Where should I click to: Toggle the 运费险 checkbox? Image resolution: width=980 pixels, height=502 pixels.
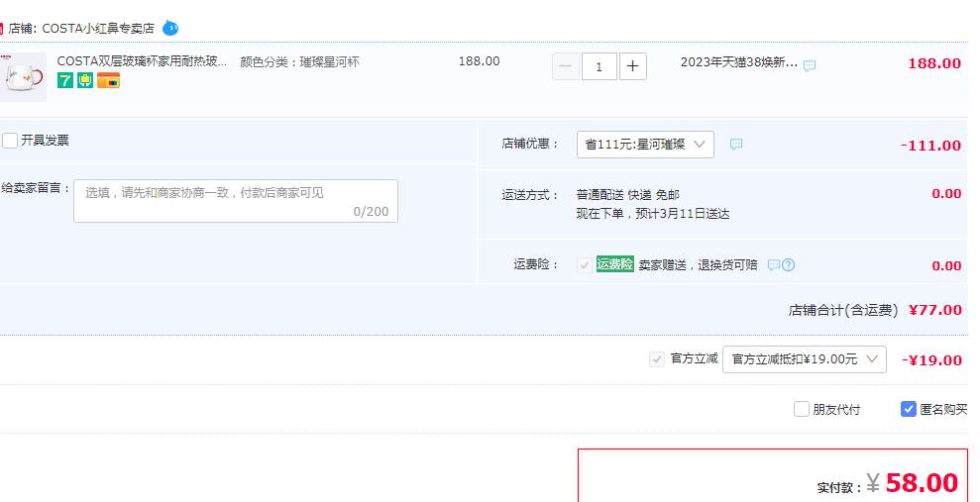click(x=585, y=264)
